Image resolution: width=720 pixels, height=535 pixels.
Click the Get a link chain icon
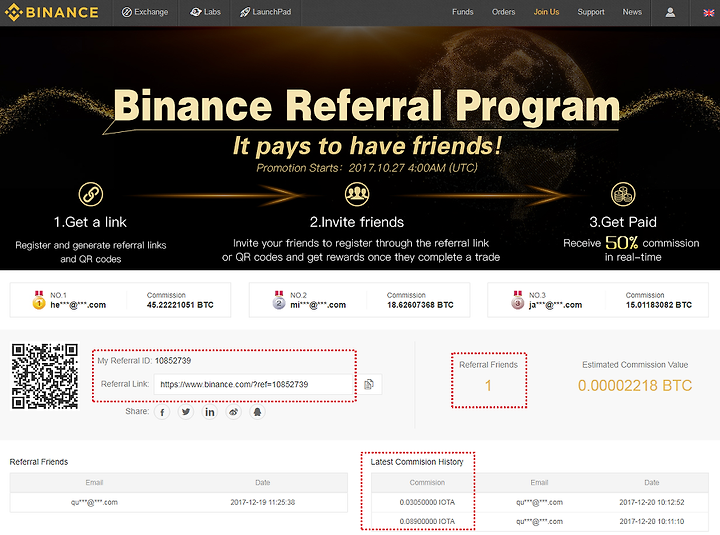point(90,194)
